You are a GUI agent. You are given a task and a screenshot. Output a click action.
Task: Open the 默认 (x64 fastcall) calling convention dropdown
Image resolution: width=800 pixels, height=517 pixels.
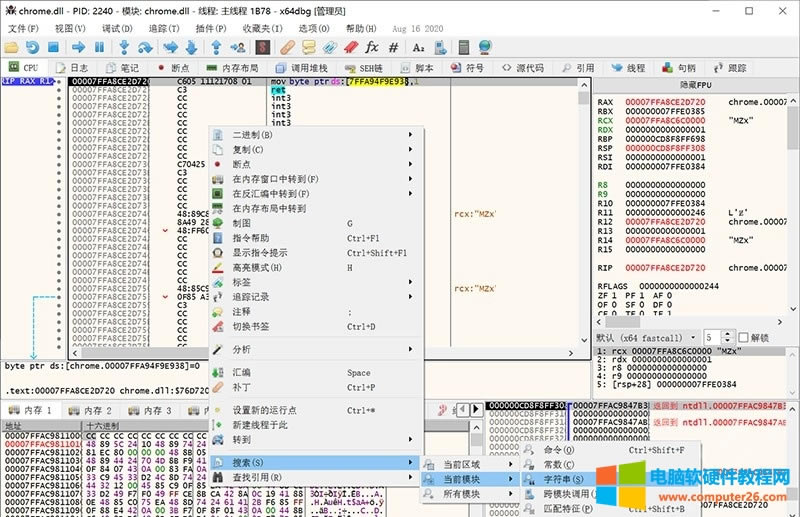pyautogui.click(x=647, y=338)
